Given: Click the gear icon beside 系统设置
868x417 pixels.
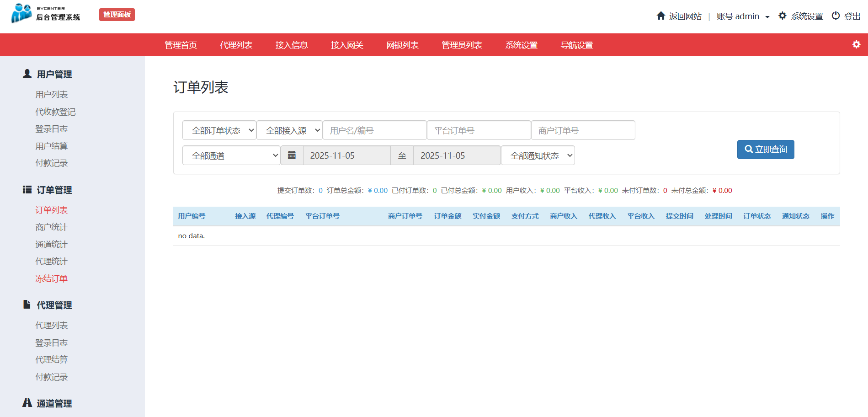Looking at the screenshot, I should click(782, 16).
